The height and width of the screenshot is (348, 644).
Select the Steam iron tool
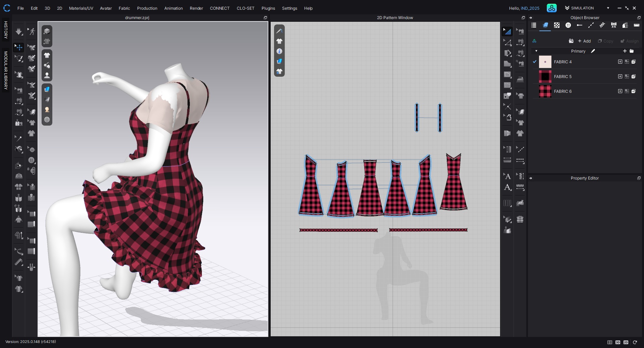pyautogui.click(x=520, y=80)
